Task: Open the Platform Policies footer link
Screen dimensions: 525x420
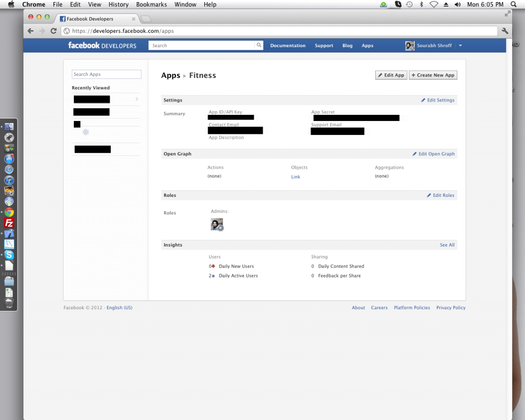Action: (x=412, y=308)
